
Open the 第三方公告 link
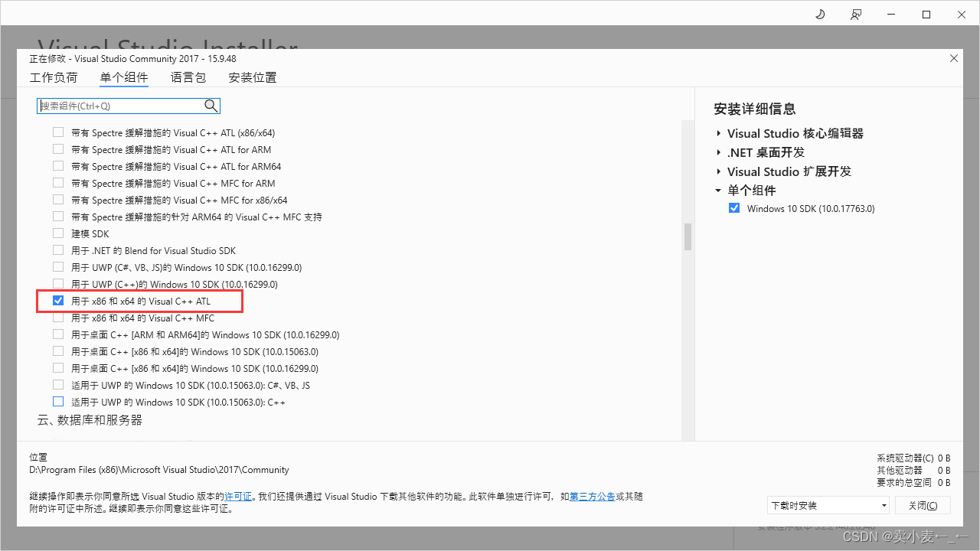pos(593,497)
